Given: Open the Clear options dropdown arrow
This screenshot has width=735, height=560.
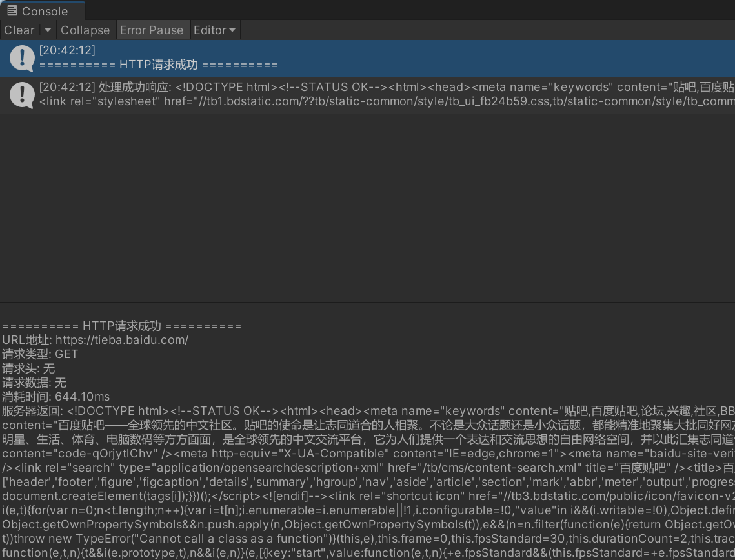Looking at the screenshot, I should pos(47,30).
